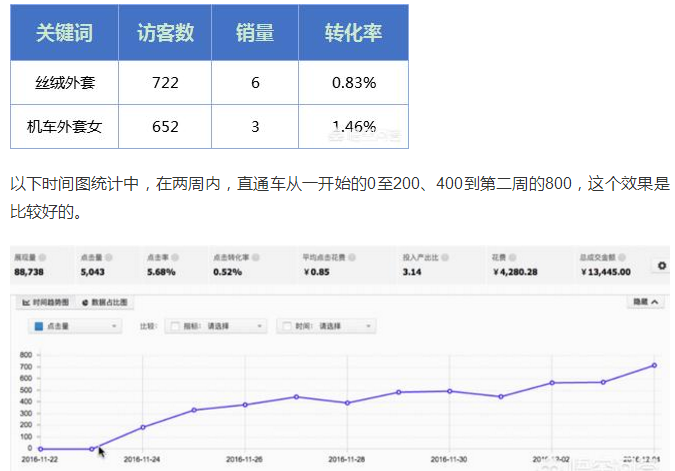Switch to 时间趋势图 tab
This screenshot has height=471, width=675.
(x=46, y=301)
